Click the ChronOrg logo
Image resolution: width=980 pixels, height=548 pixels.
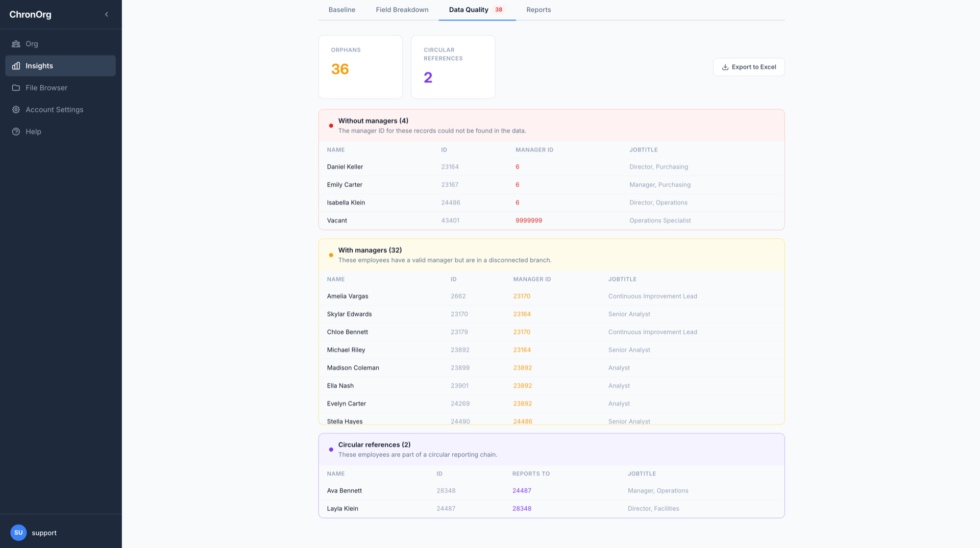(x=30, y=14)
